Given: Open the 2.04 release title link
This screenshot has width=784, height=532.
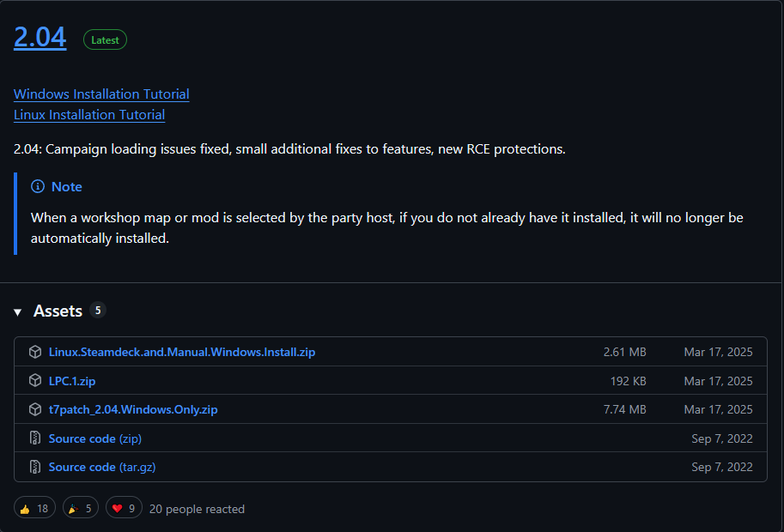Looking at the screenshot, I should pos(40,38).
